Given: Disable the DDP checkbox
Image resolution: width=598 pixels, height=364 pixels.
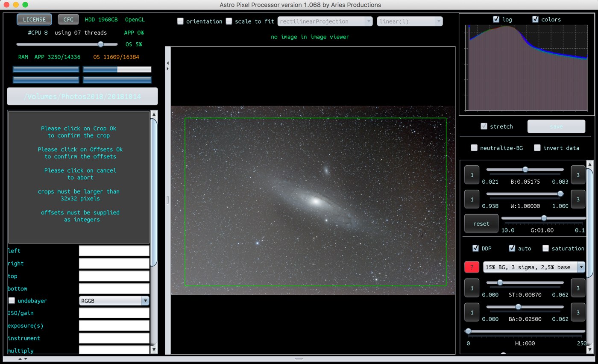Looking at the screenshot, I should point(475,248).
